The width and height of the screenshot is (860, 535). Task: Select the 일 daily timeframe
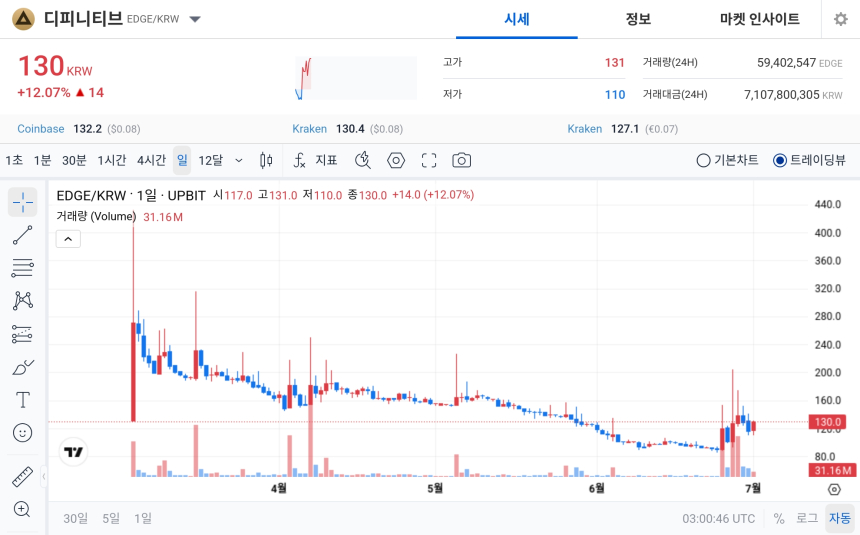[x=182, y=160]
